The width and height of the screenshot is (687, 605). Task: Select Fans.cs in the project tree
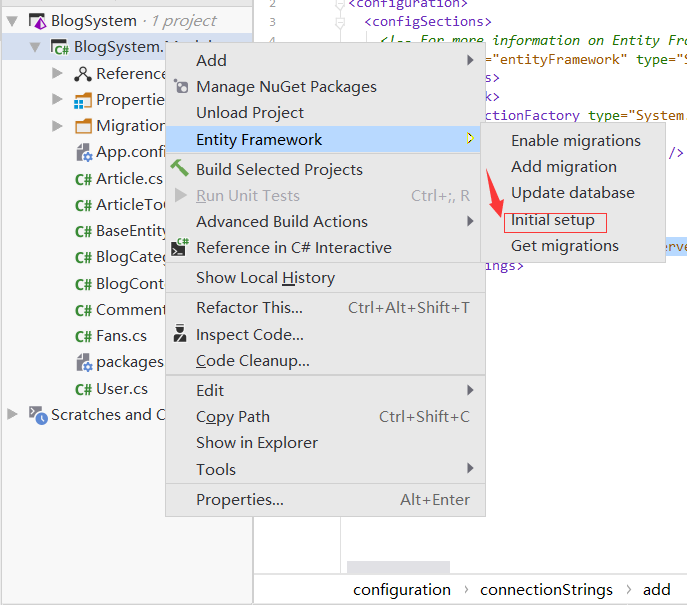[121, 336]
